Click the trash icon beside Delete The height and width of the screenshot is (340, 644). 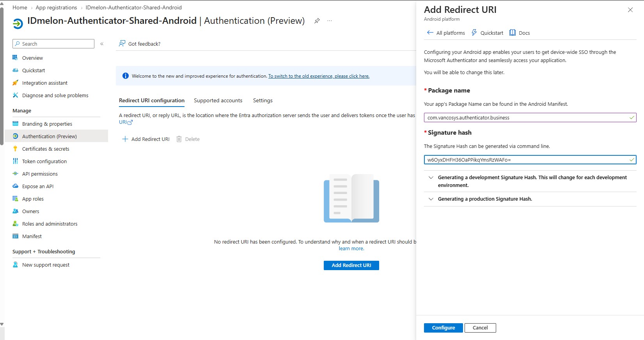tap(179, 139)
